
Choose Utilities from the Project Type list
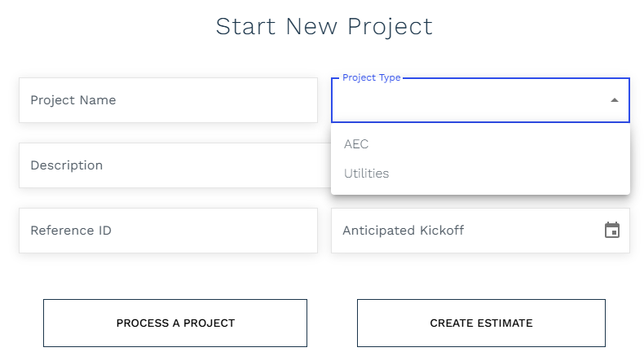point(480,174)
